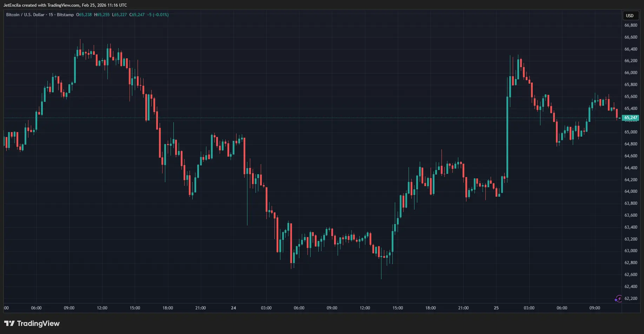Viewport: 644px width, 334px height.
Task: Click the 65,600 price axis label
Action: point(631,97)
